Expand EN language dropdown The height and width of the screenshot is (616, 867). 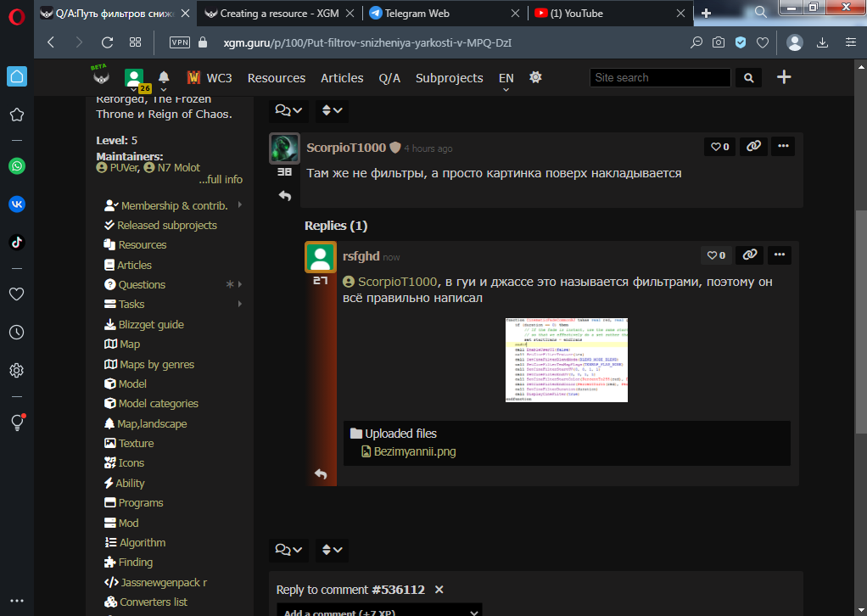(506, 81)
